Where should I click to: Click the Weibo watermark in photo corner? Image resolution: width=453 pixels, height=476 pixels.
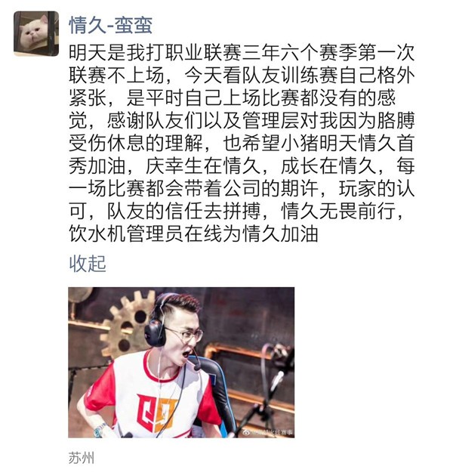pyautogui.click(x=267, y=432)
